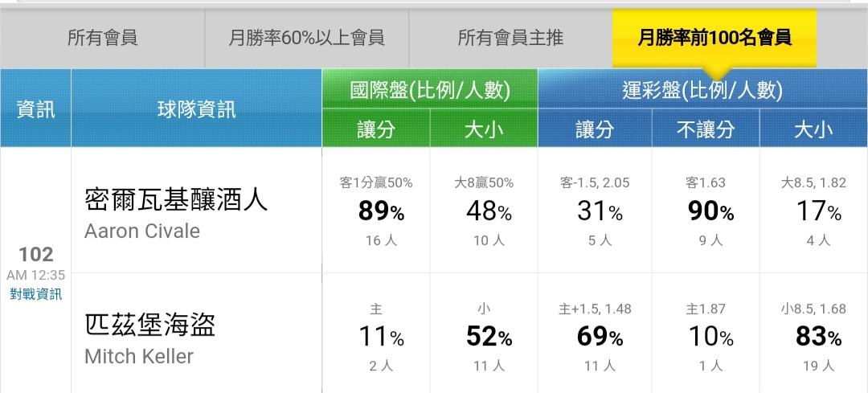Click 國際盤(比例/人數) header
Image resolution: width=868 pixels, height=393 pixels.
pos(429,90)
